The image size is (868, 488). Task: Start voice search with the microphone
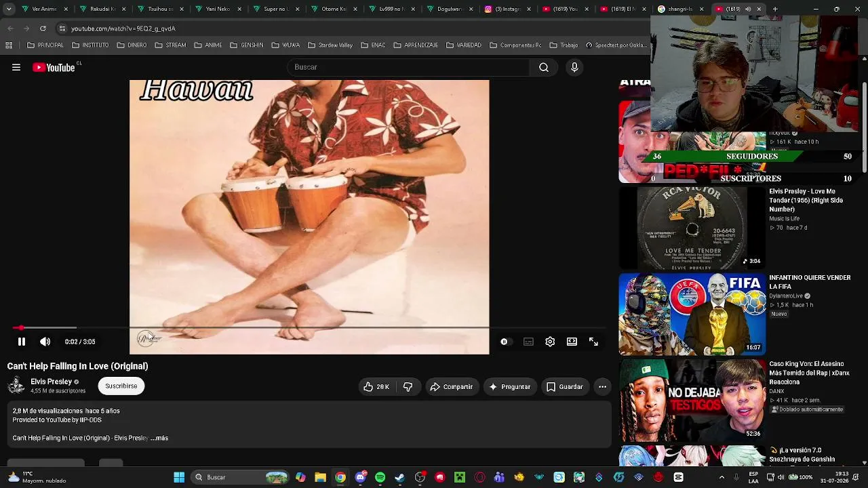point(574,67)
